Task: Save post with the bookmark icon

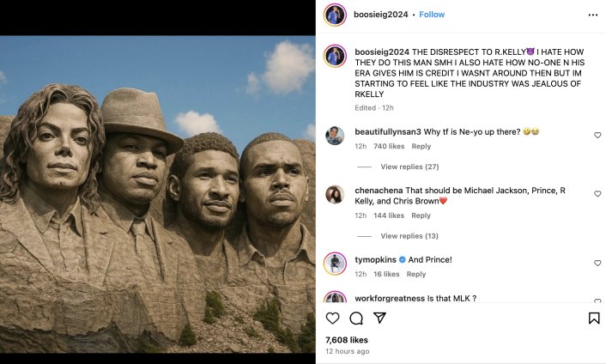Action: point(594,318)
